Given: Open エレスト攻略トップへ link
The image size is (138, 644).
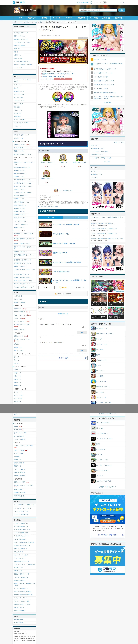Looking at the screenshot, I should [x=65, y=191].
